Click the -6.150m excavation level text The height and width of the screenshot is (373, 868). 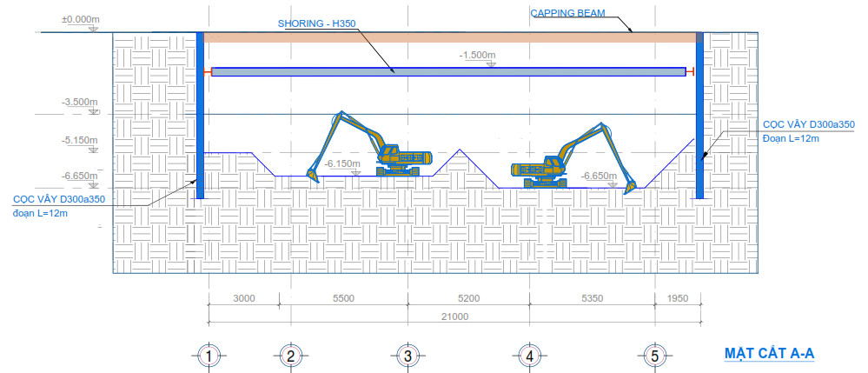341,163
